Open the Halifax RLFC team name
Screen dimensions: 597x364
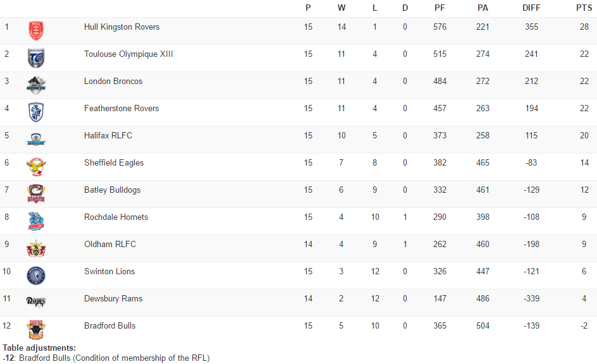108,136
